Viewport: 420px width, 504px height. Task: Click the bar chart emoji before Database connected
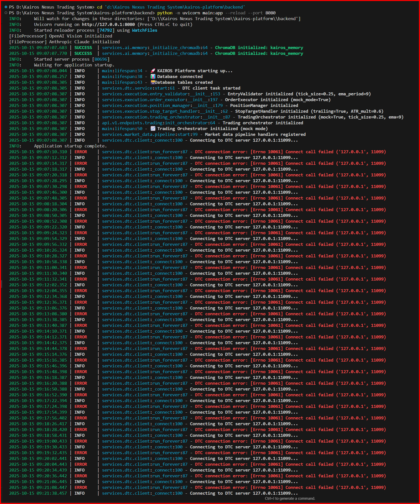[x=153, y=76]
